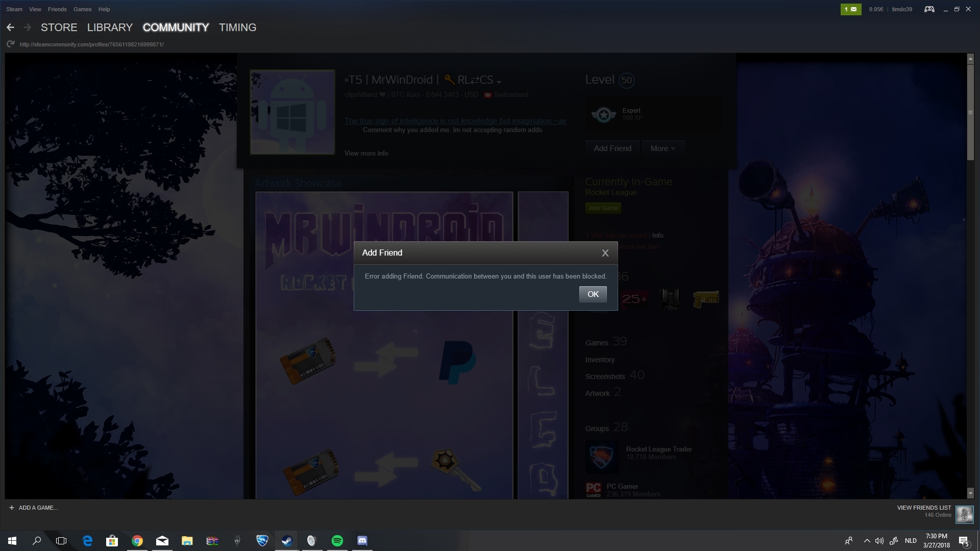Open the STORE section

coord(59,28)
